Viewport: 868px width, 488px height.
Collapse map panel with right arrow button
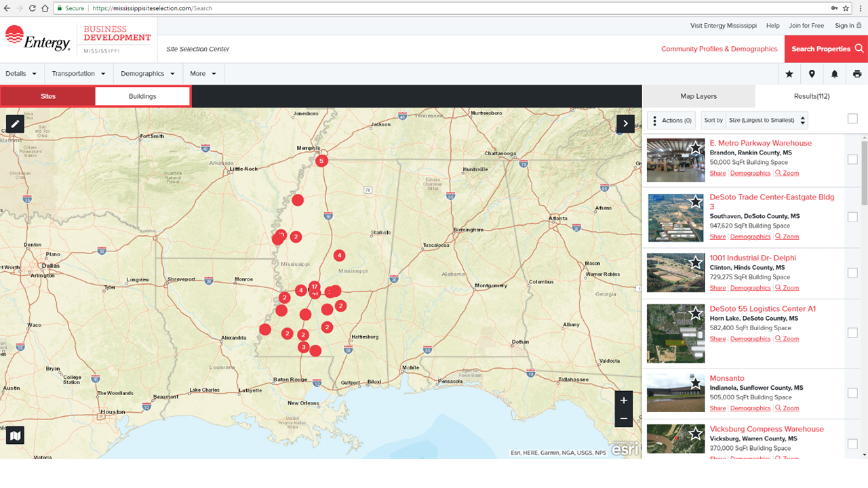pos(625,123)
